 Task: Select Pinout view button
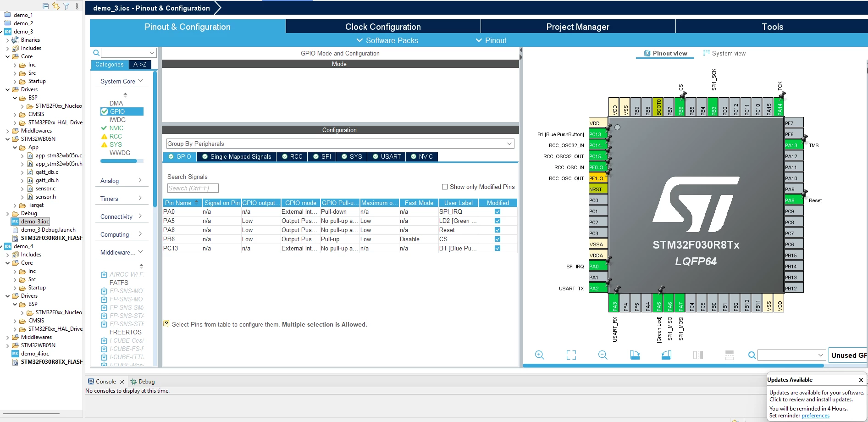click(665, 54)
